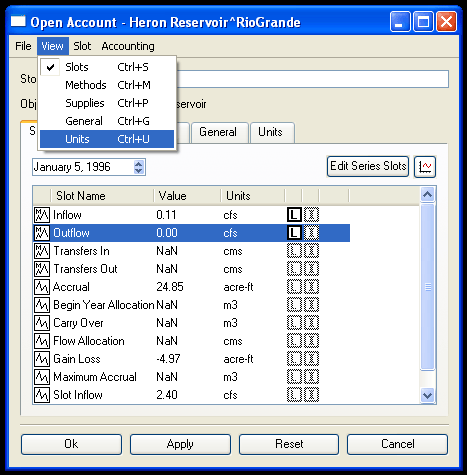Click the Reset button

(289, 444)
